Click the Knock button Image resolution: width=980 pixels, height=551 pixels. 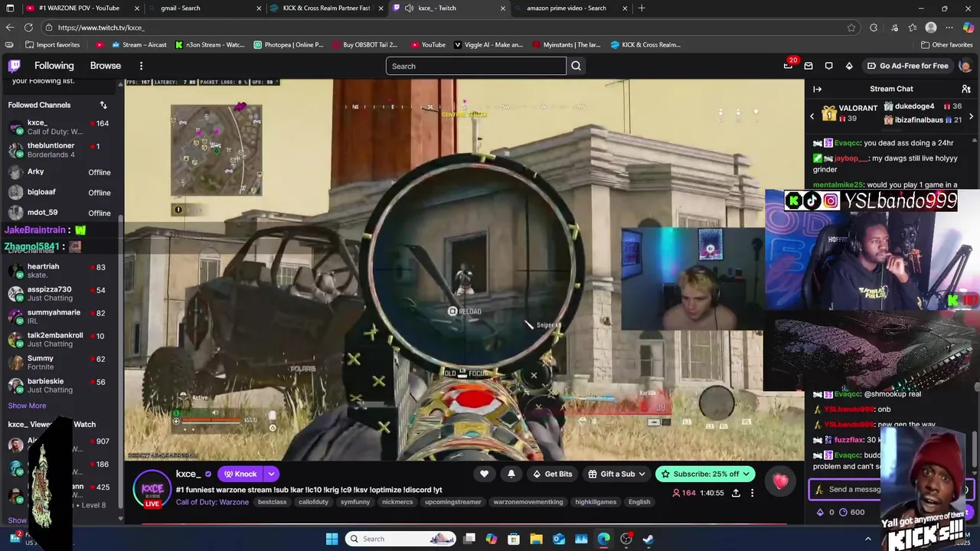pos(240,474)
